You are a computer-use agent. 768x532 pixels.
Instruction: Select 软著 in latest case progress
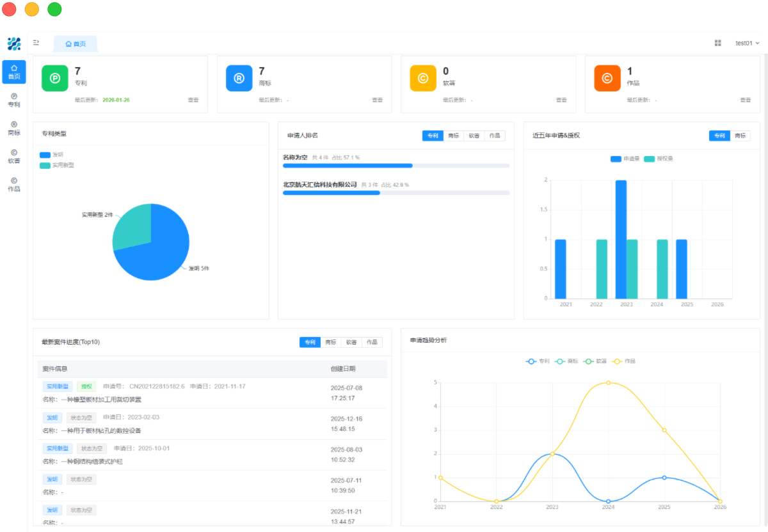point(351,342)
